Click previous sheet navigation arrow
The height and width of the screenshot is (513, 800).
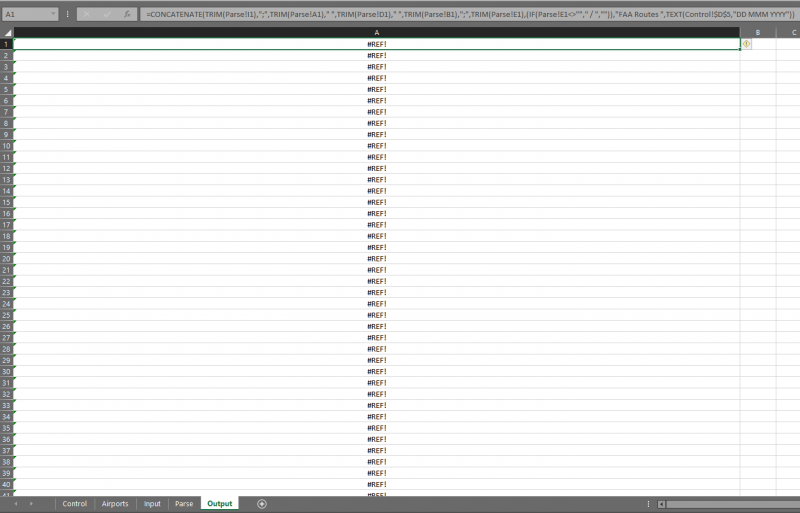[x=16, y=504]
